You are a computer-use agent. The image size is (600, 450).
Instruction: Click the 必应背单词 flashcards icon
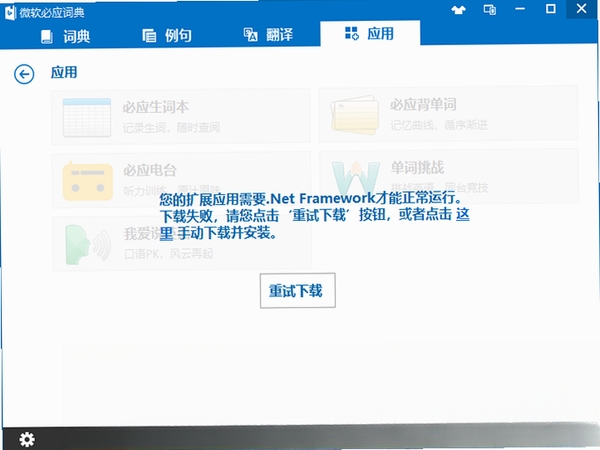coord(355,114)
